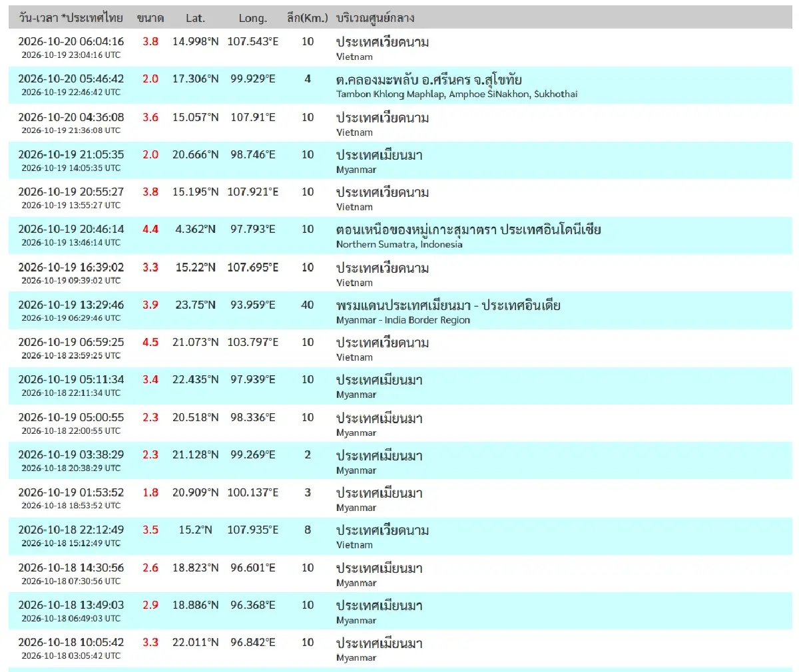Click longitude 96.601°E in the 14:30:56 row
Viewport: 799px width, 672px height.
coord(253,568)
